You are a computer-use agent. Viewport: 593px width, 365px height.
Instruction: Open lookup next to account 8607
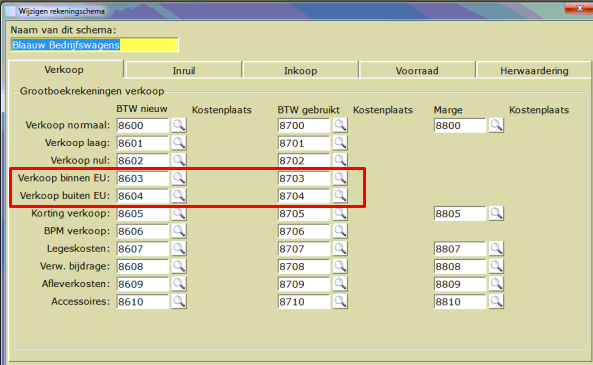pyautogui.click(x=179, y=249)
